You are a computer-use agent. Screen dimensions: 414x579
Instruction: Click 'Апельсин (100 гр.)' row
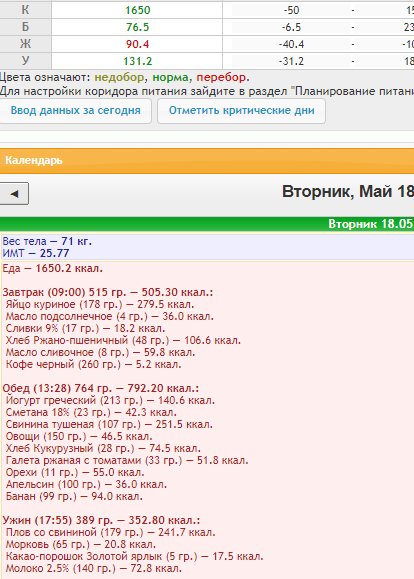point(86,484)
